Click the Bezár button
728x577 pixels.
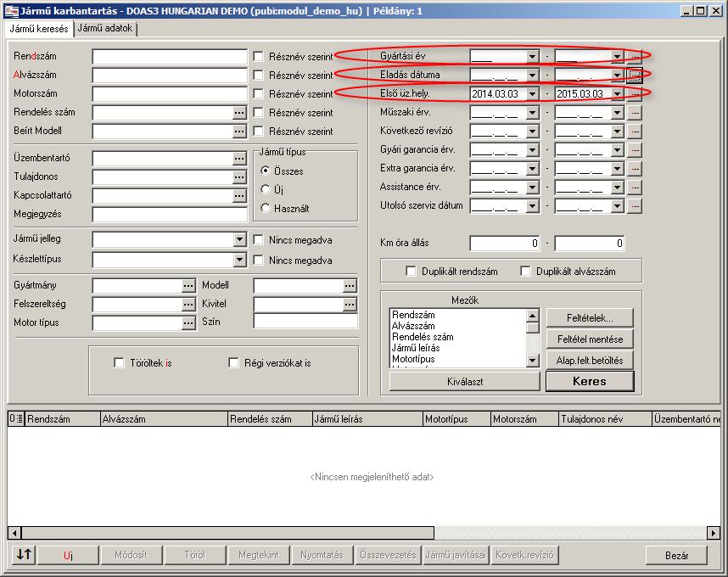(x=676, y=555)
